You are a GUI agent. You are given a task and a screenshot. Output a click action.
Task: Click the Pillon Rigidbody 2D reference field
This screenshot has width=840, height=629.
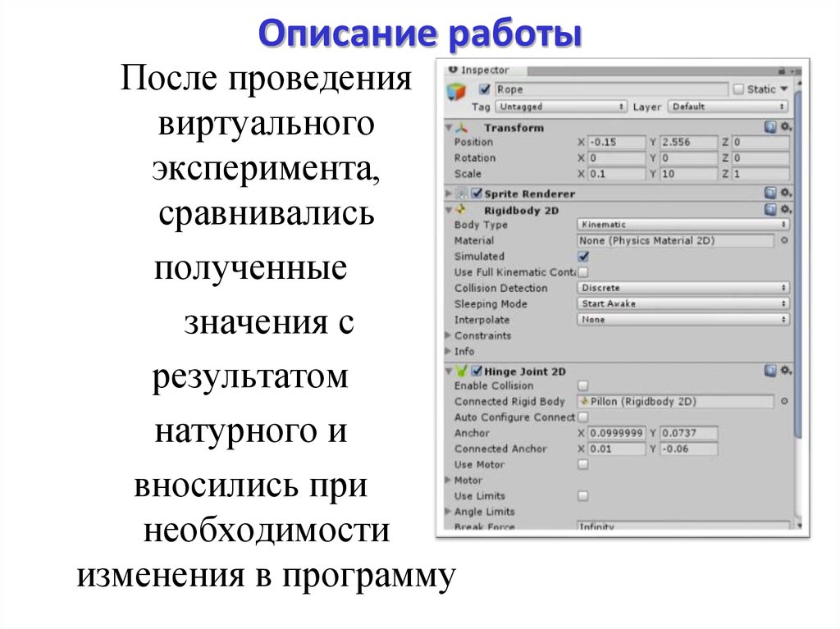tap(675, 401)
